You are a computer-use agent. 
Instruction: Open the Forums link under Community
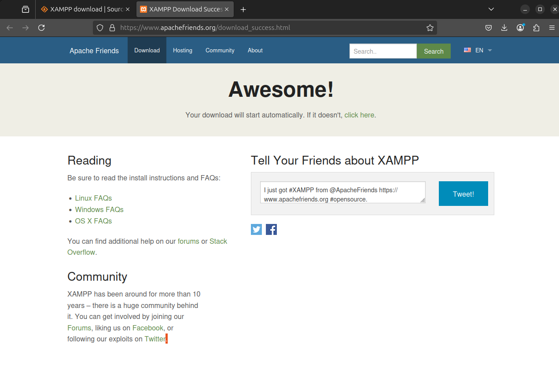click(79, 328)
